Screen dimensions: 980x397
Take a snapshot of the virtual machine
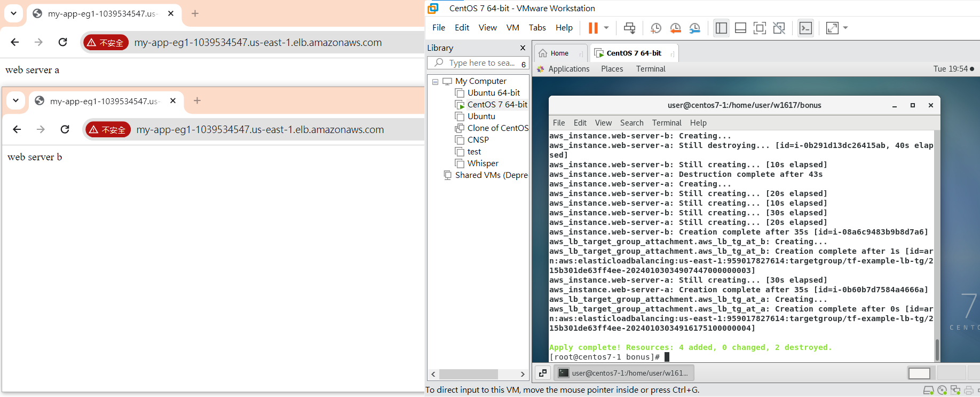[656, 28]
